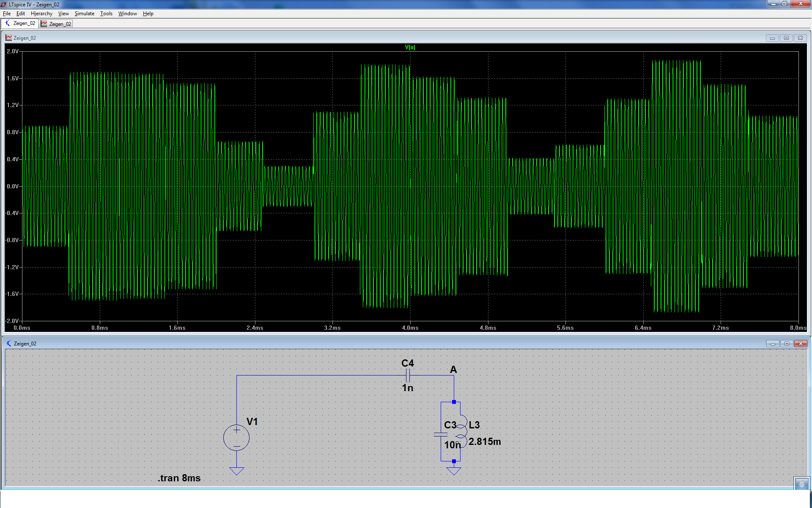Minimize the waveform Zeigen_02 subwindow

tap(772, 38)
